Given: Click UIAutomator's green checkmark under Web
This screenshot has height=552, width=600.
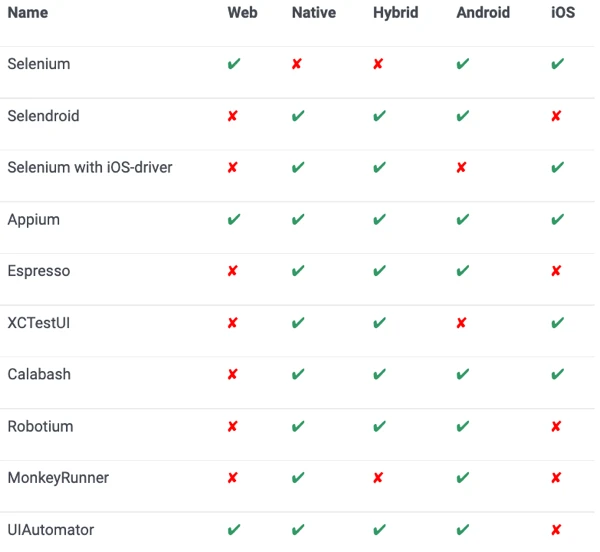Looking at the screenshot, I should (x=233, y=530).
